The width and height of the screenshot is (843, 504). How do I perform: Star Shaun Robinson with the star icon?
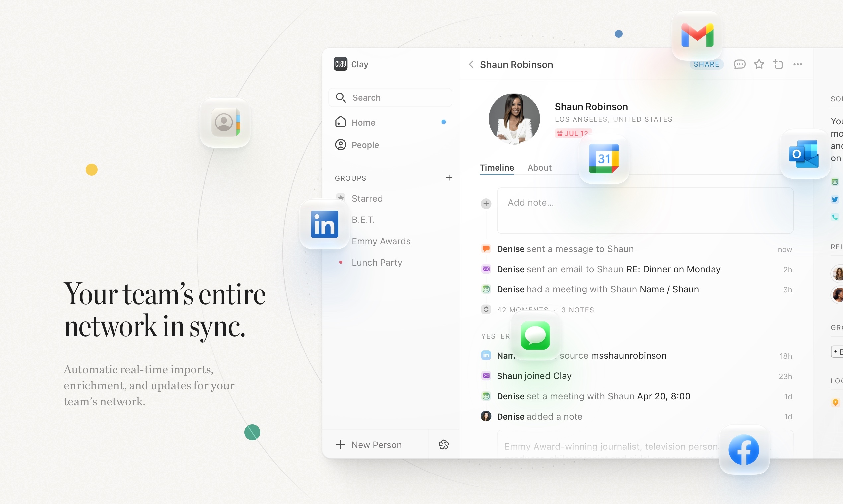click(x=759, y=64)
